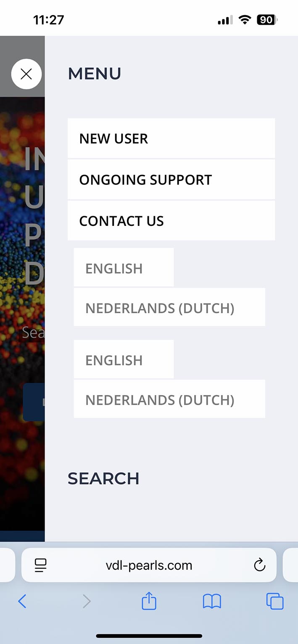Tap the vdl-pearls.com address field

pyautogui.click(x=149, y=565)
